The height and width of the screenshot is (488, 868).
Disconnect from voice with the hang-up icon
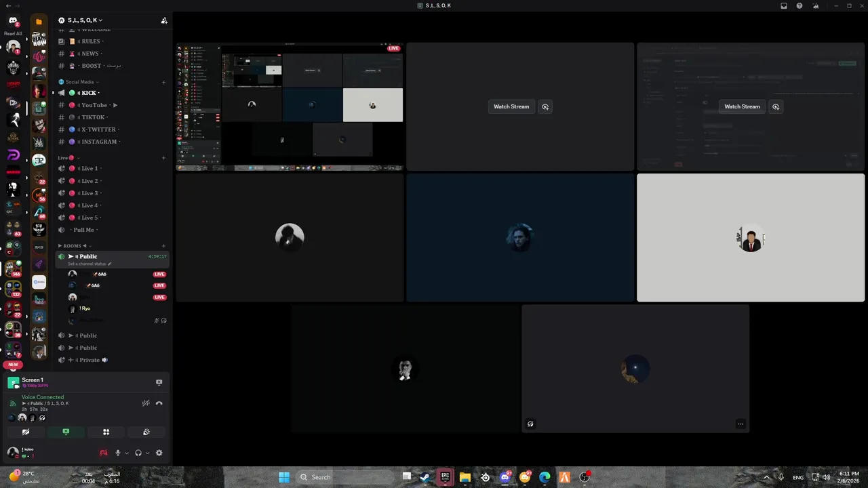(x=159, y=403)
